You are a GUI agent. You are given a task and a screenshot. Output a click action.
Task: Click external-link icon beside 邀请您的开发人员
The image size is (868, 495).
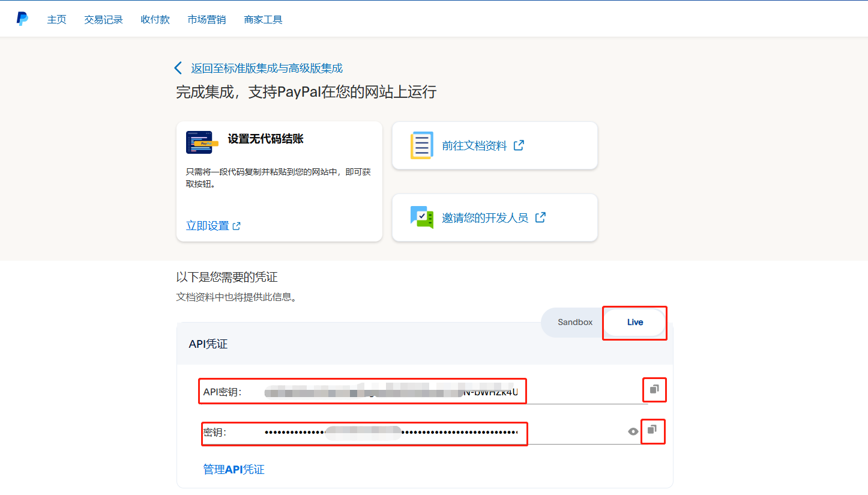[x=540, y=217]
